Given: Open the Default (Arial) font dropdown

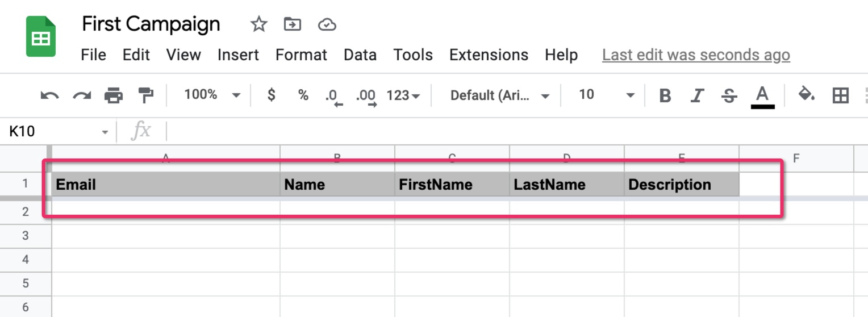Looking at the screenshot, I should click(x=500, y=95).
